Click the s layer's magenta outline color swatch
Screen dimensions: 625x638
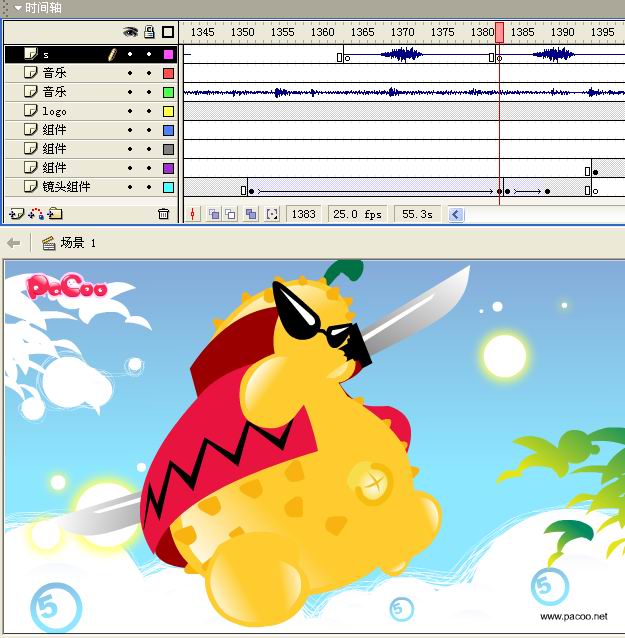coord(168,54)
